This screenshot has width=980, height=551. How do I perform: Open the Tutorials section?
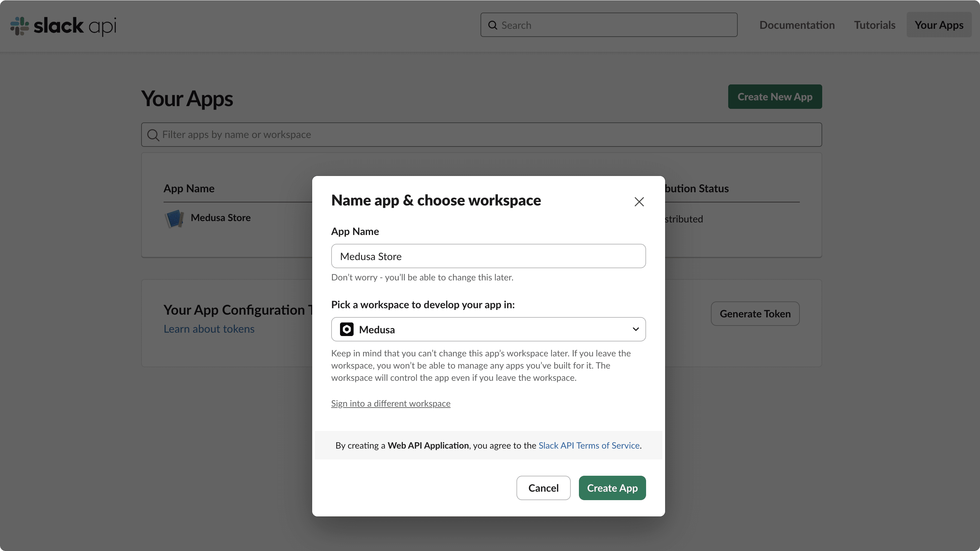click(x=874, y=25)
